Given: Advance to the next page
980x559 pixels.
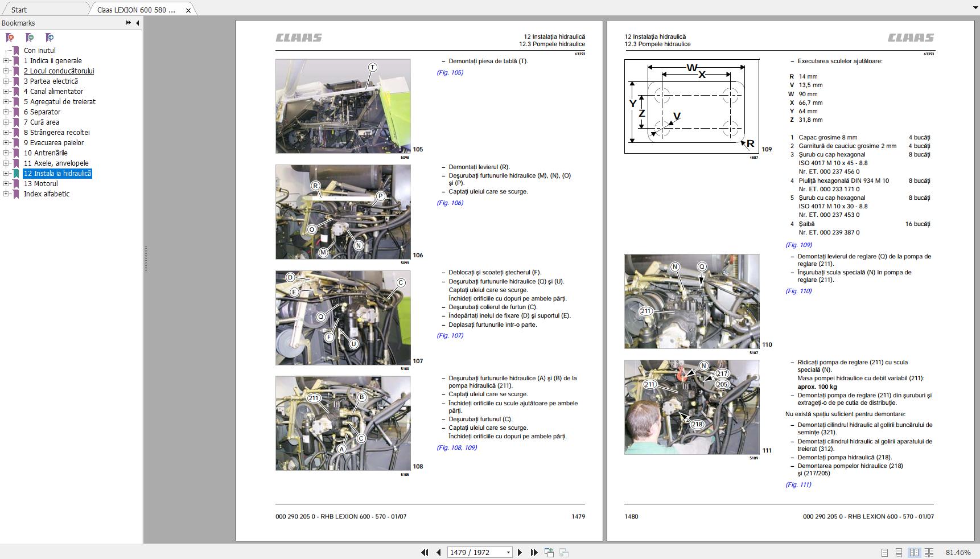Looking at the screenshot, I should tap(520, 552).
